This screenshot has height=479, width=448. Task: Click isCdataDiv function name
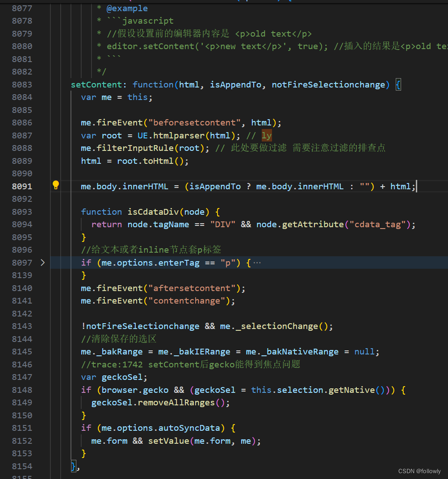[153, 212]
